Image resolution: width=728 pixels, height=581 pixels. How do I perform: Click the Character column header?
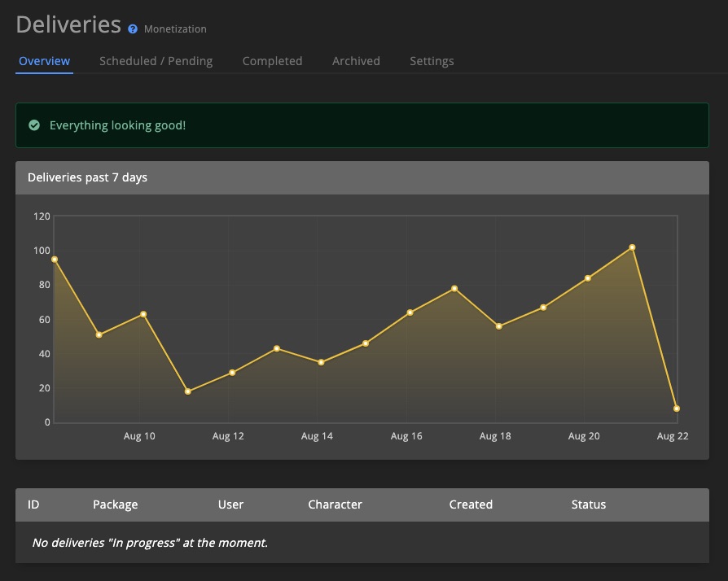point(335,505)
